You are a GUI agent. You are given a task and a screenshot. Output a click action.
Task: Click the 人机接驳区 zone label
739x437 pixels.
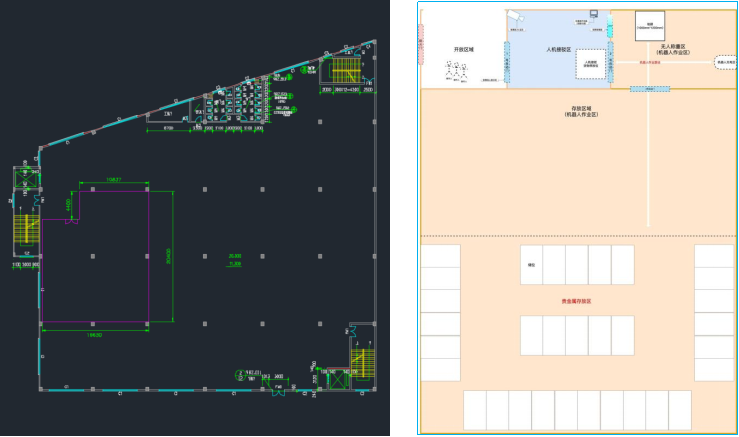click(558, 48)
